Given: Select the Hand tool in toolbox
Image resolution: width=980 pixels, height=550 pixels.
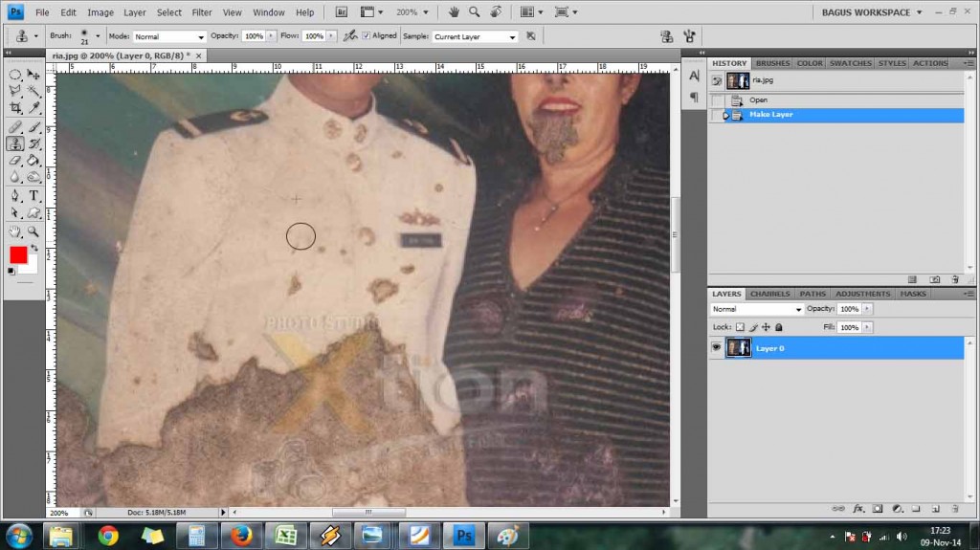Looking at the screenshot, I should [x=15, y=231].
